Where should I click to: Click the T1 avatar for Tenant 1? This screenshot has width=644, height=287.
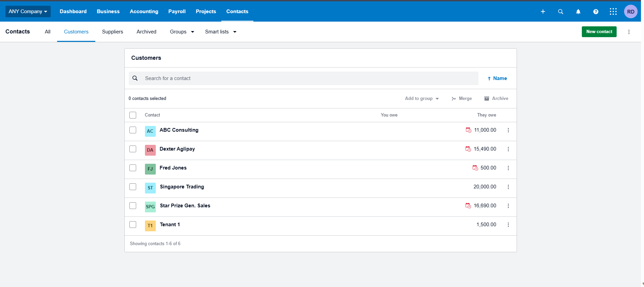point(150,226)
